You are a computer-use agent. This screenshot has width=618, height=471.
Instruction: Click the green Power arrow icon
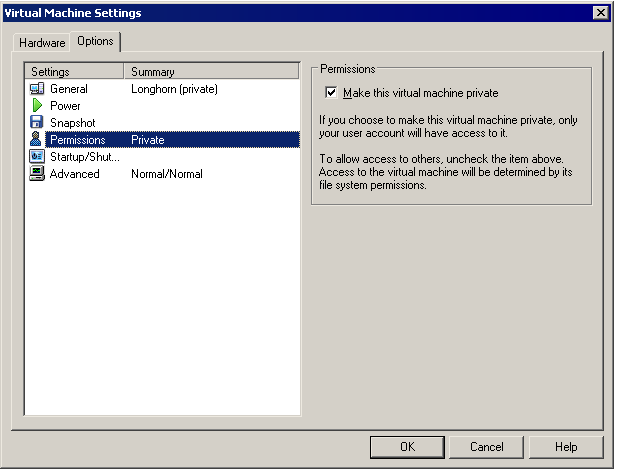tap(37, 106)
